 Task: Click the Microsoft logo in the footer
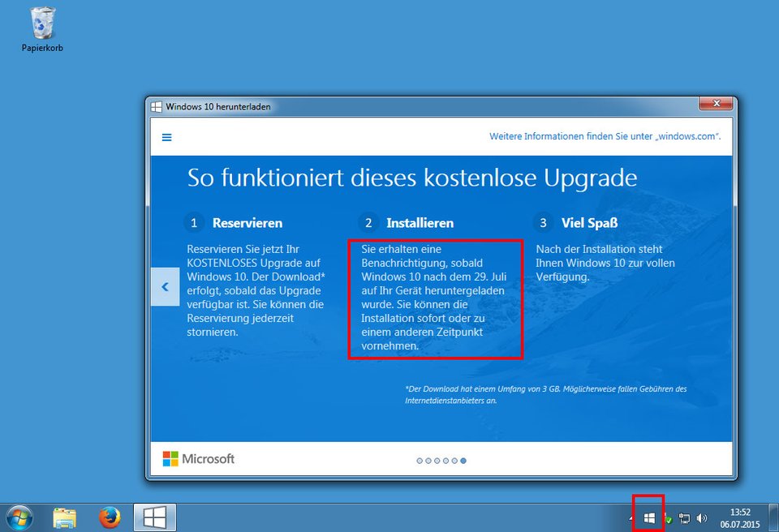tap(198, 458)
